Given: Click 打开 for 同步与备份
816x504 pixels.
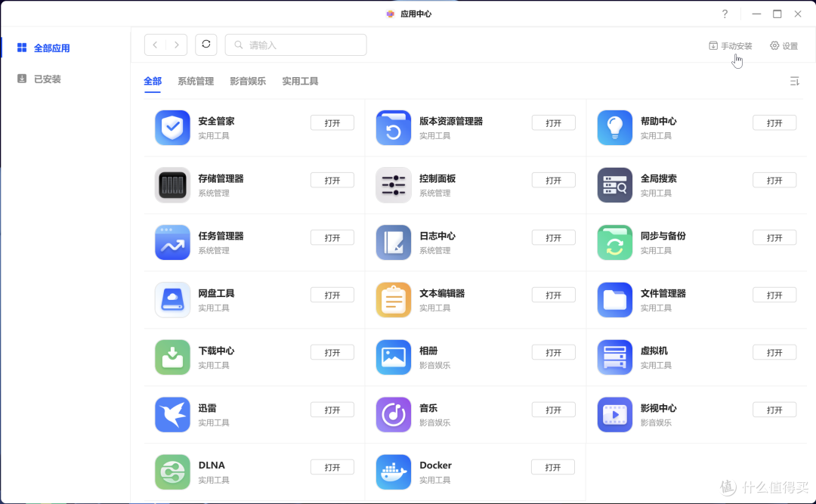Looking at the screenshot, I should click(774, 237).
